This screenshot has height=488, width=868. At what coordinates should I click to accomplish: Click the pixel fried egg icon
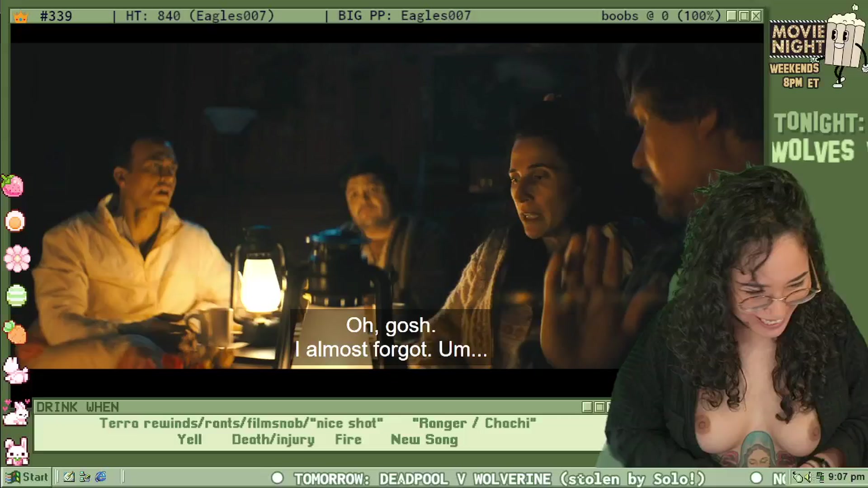point(15,222)
